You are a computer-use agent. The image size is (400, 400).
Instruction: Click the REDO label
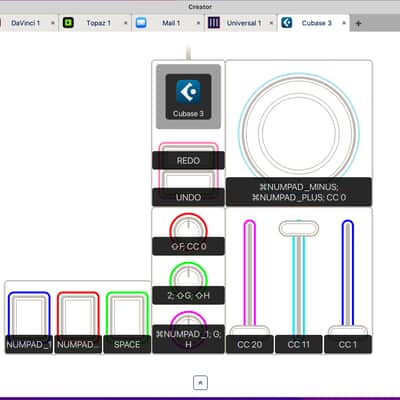[x=188, y=160]
